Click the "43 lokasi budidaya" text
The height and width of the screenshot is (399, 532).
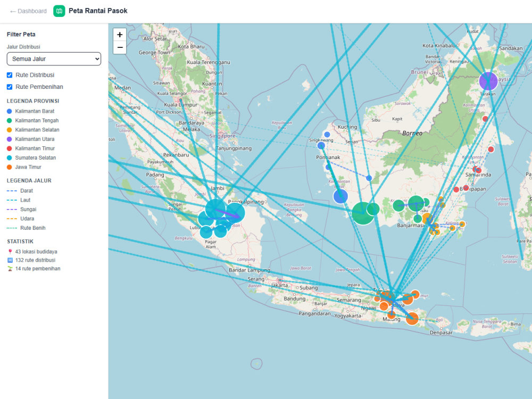point(36,252)
